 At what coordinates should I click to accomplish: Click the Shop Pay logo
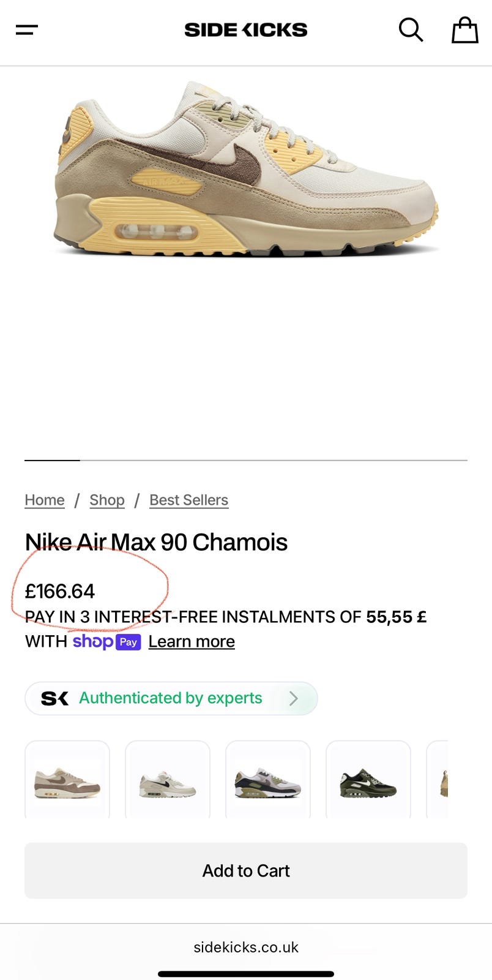pyautogui.click(x=106, y=641)
